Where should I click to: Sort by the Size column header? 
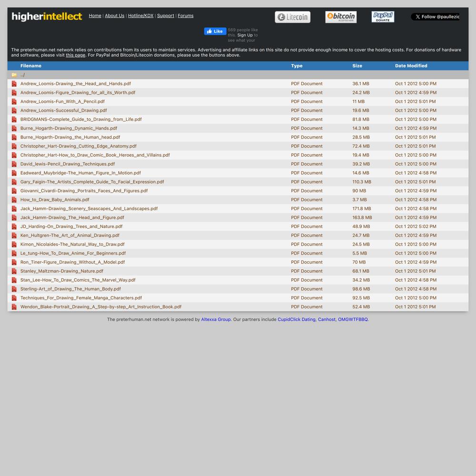pyautogui.click(x=357, y=66)
